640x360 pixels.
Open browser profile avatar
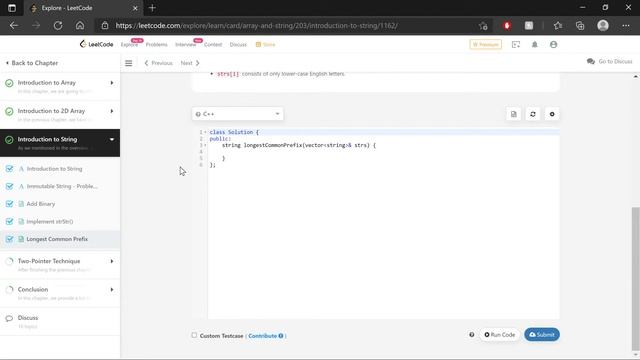603,25
